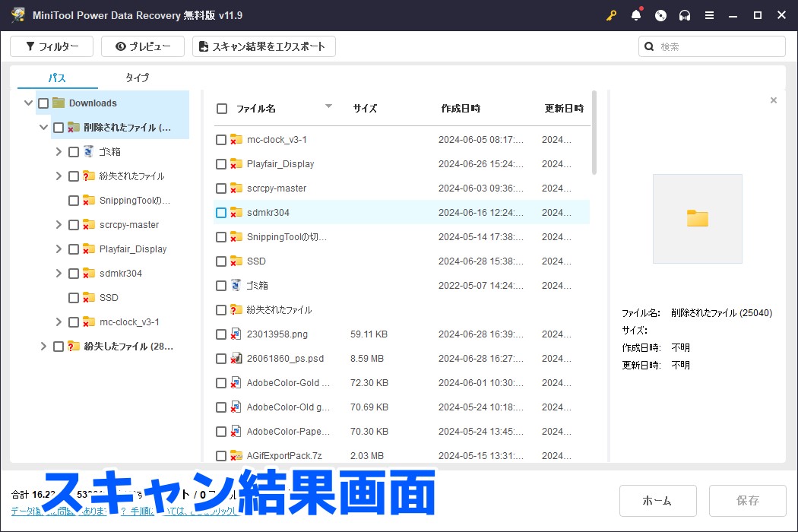Expand the ゴミ箱 tree node
Viewport: 798px width, 532px height.
pos(59,151)
